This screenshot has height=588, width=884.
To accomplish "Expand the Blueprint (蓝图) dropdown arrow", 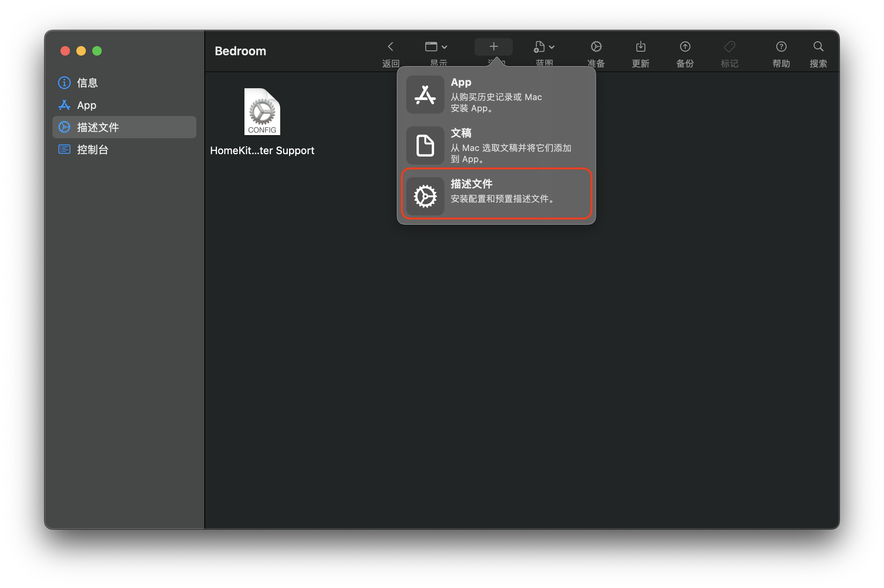I will pos(552,47).
